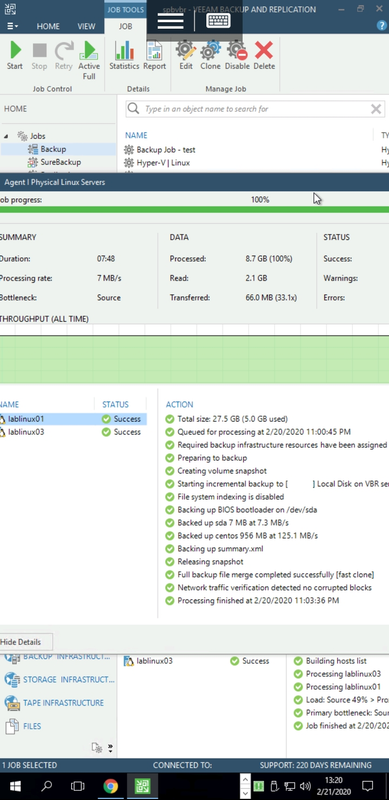Click the throughput all-time graph
This screenshot has height=800, width=389.
[x=194, y=354]
